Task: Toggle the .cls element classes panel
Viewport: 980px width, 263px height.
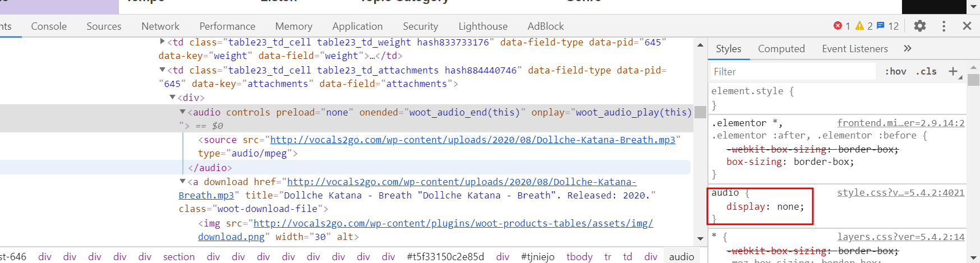Action: [x=926, y=71]
